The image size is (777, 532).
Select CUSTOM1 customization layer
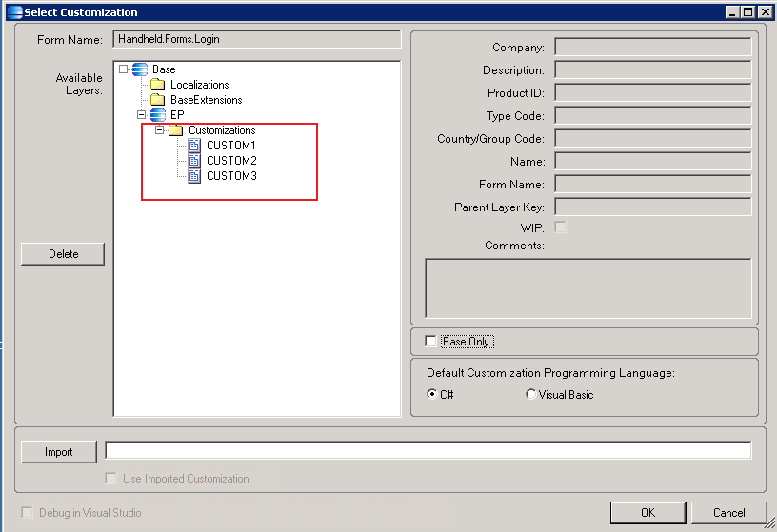coord(231,146)
